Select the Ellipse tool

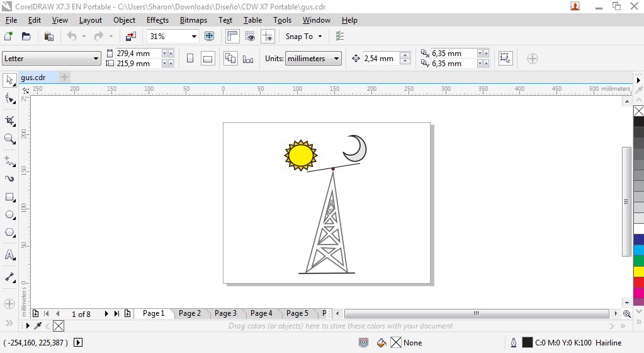9,215
